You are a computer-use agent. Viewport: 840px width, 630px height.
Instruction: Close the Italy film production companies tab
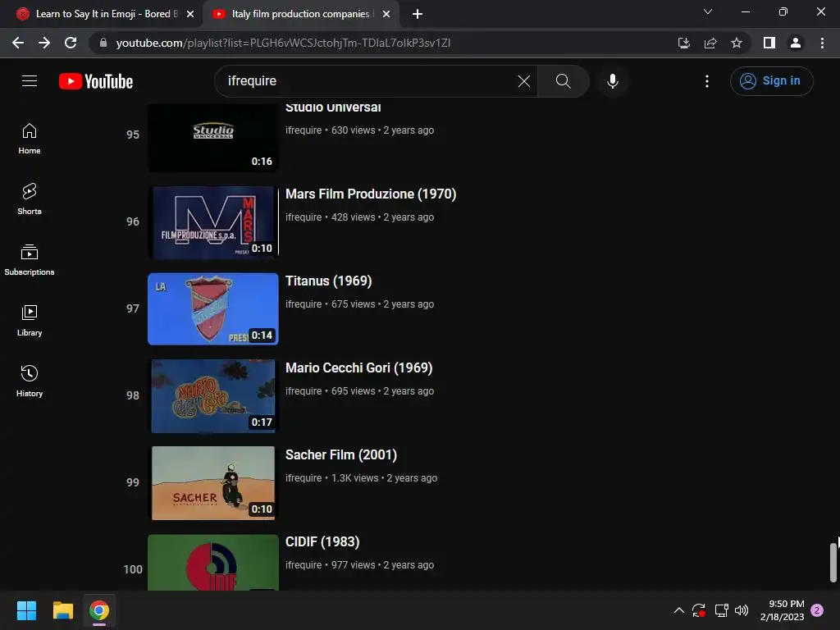(386, 14)
